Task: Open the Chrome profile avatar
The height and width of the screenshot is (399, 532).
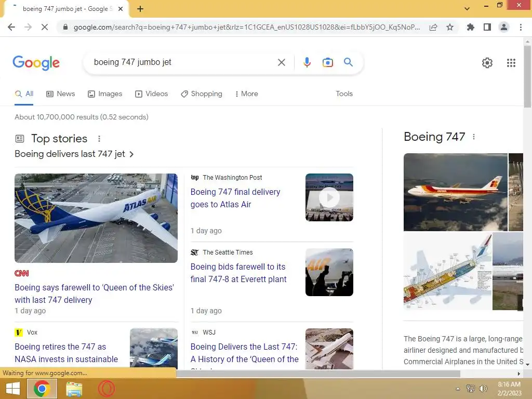Action: (504, 27)
